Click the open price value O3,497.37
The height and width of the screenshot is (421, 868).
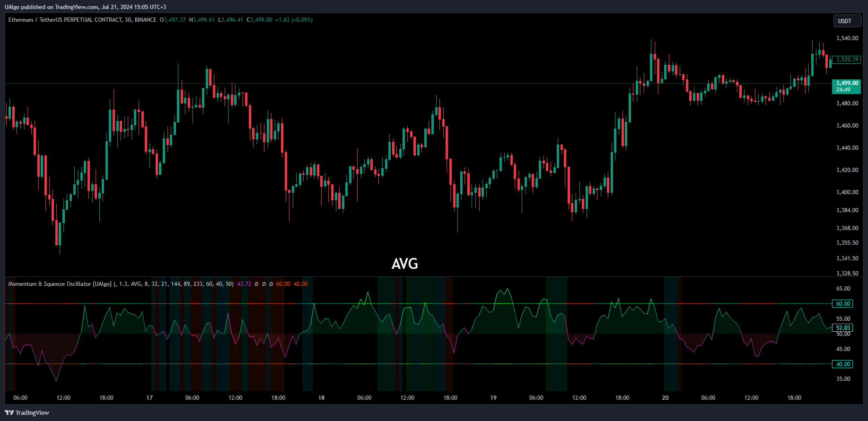[x=173, y=20]
